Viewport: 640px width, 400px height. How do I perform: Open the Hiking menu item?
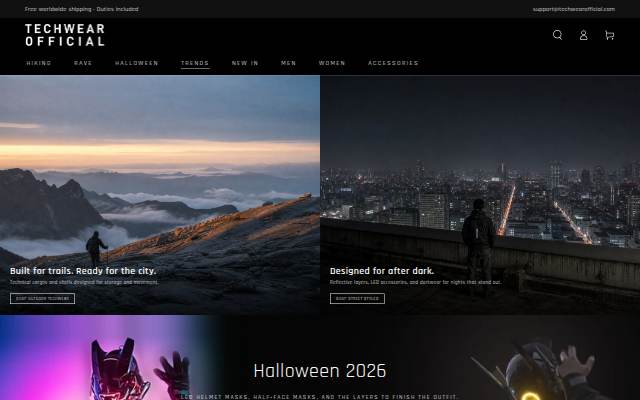(39, 63)
